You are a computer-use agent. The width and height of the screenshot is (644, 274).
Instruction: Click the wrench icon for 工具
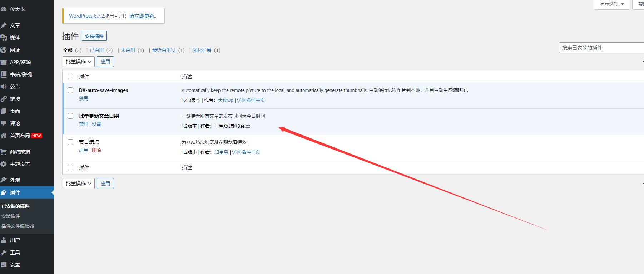[x=4, y=253]
